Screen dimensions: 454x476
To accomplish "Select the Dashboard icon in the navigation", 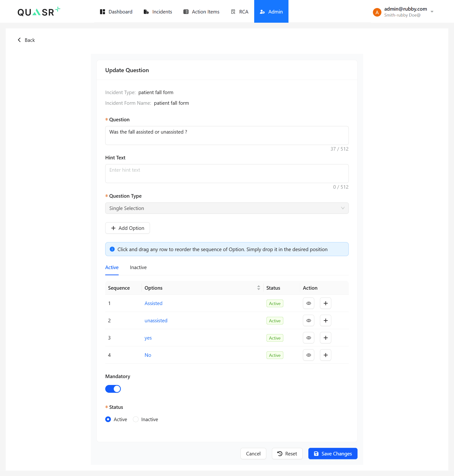I will tap(102, 11).
